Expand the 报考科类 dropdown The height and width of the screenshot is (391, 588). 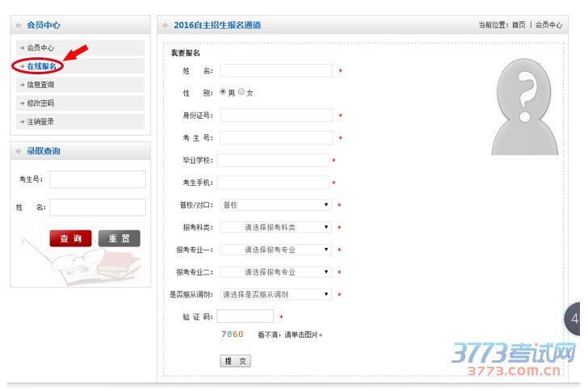click(x=275, y=228)
